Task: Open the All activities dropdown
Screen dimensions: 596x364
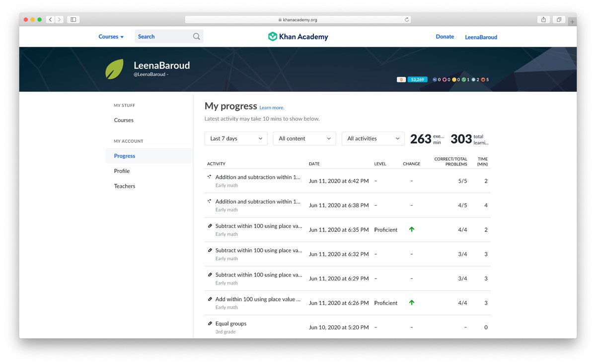Action: pyautogui.click(x=373, y=139)
